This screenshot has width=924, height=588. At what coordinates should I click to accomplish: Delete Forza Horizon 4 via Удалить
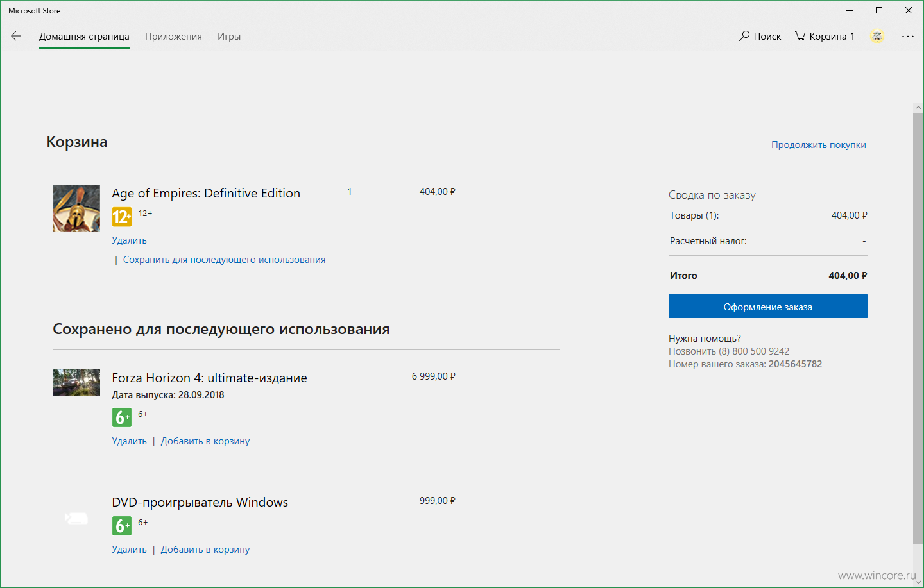click(x=129, y=441)
